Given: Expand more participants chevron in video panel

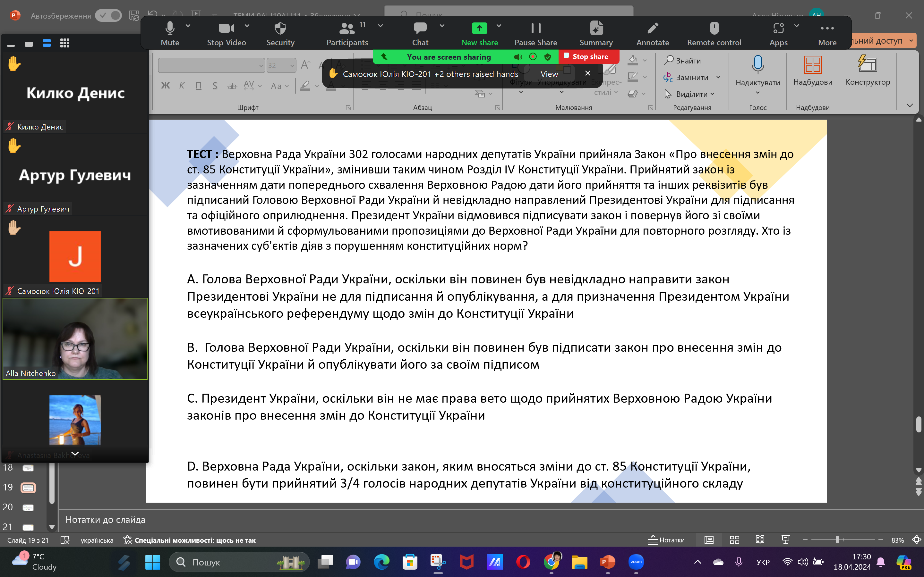Looking at the screenshot, I should 75,453.
